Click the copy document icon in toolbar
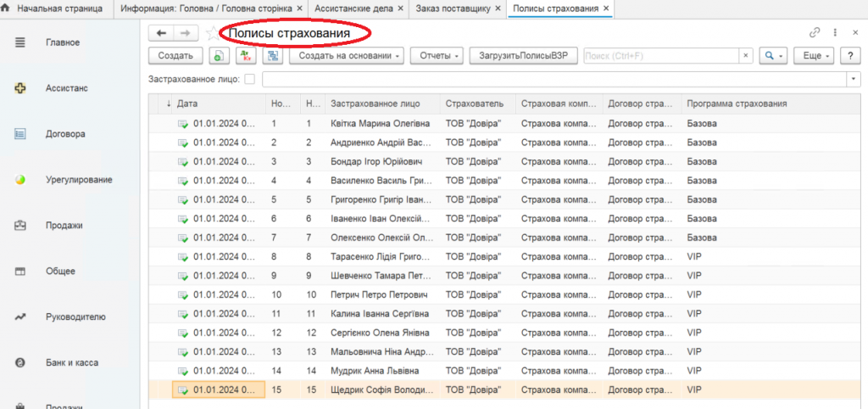The width and height of the screenshot is (868, 409). [219, 56]
